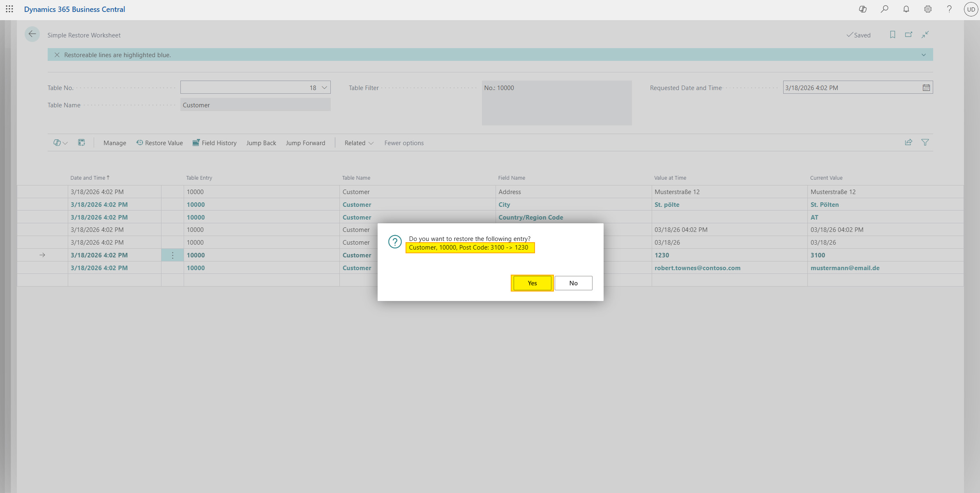Open the settings gear

click(x=927, y=9)
